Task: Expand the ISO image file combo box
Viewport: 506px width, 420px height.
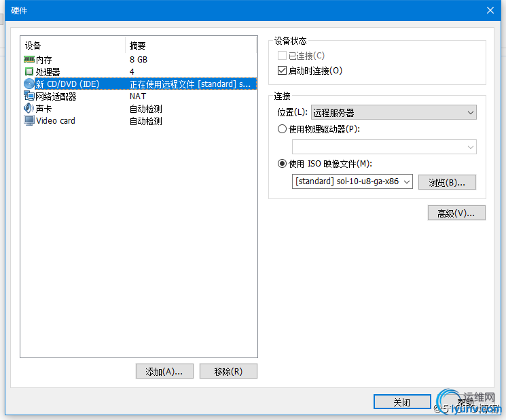Action: (407, 181)
